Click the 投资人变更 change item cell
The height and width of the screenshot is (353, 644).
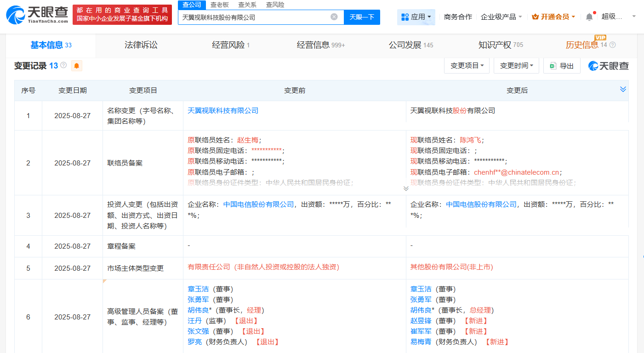point(143,216)
